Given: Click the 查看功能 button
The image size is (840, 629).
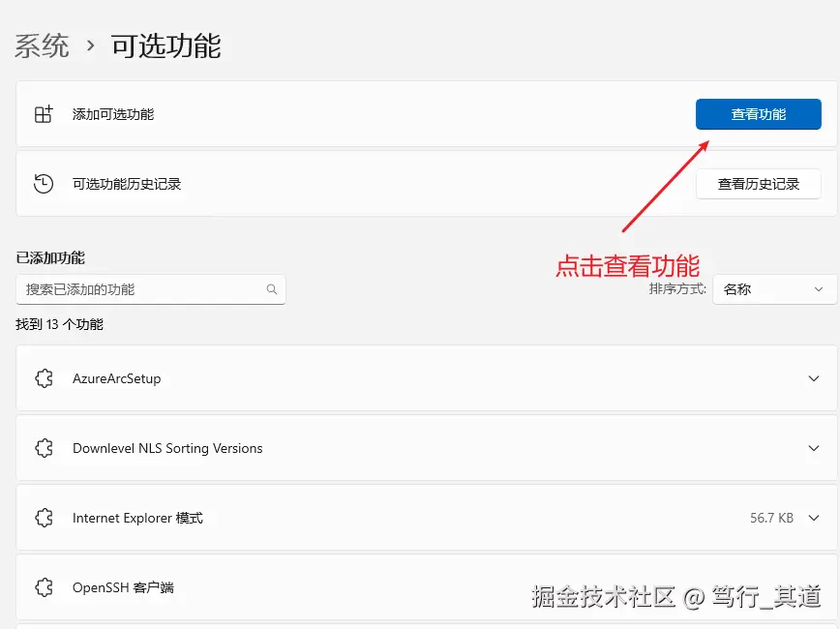Looking at the screenshot, I should [x=758, y=113].
